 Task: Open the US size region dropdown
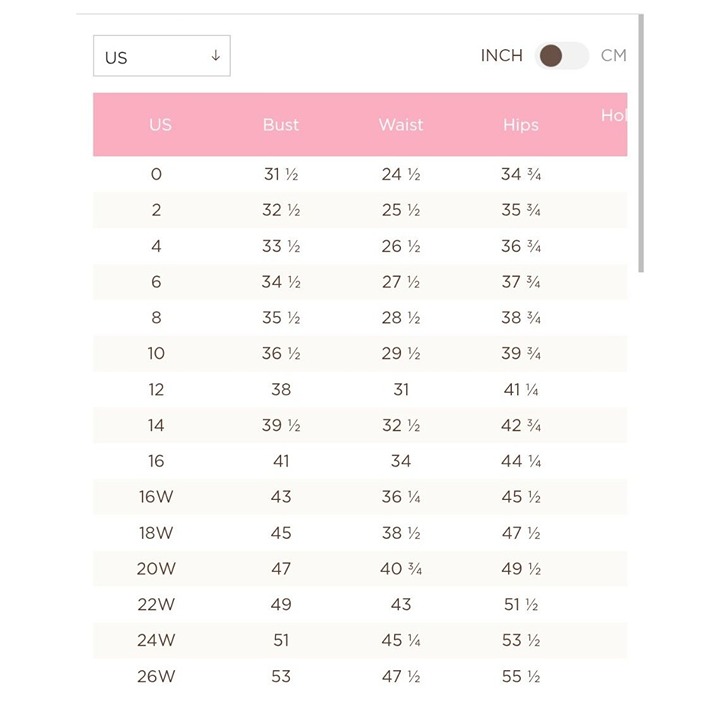pyautogui.click(x=162, y=56)
